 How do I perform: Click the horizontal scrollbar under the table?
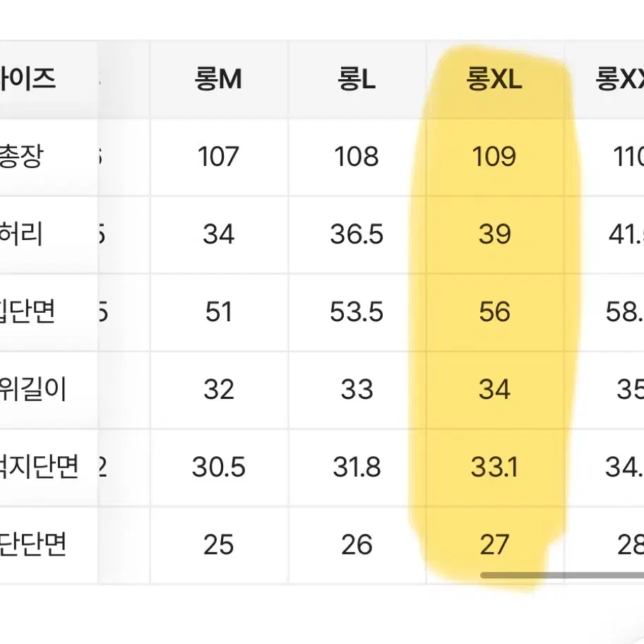coord(562,576)
